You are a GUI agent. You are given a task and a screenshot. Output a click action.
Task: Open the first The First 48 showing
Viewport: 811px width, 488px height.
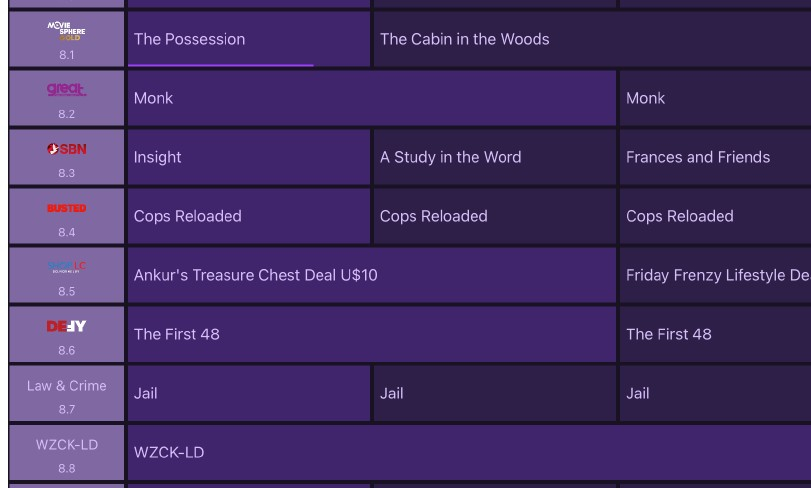click(x=371, y=334)
